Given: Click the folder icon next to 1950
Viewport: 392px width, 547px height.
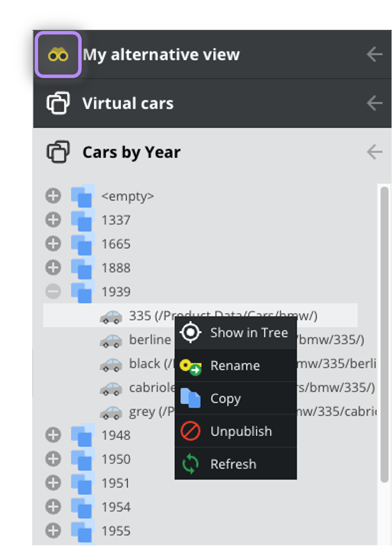Looking at the screenshot, I should coord(83,459).
